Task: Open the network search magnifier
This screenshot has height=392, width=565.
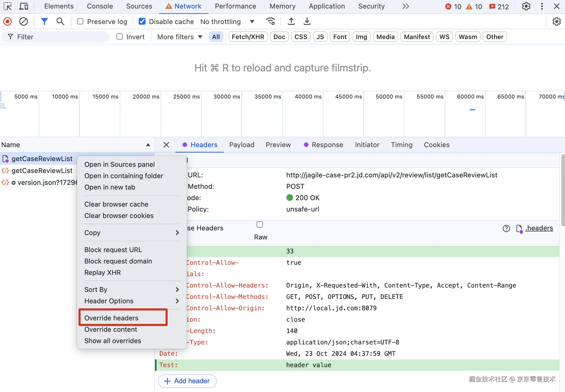Action: (x=60, y=21)
